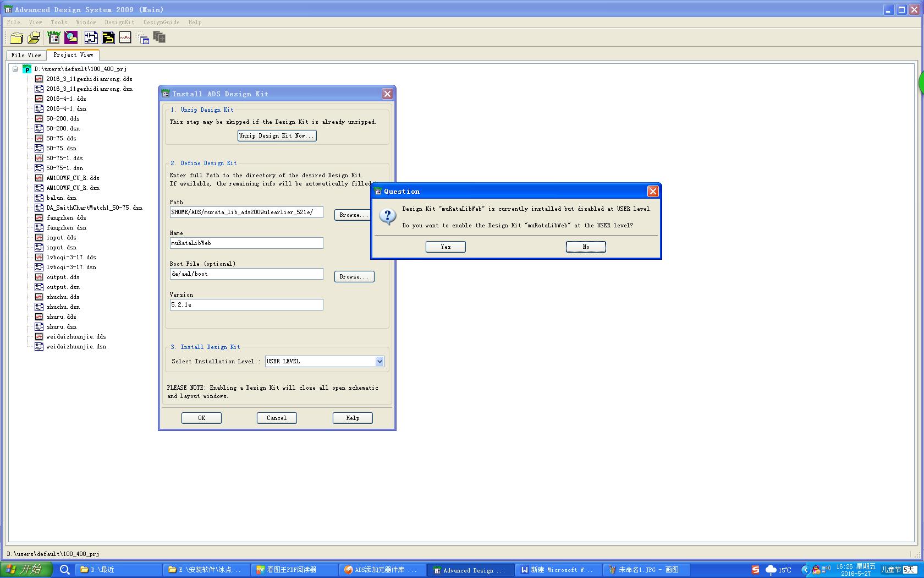
Task: Click the search magnifier in taskbar
Action: coord(64,570)
